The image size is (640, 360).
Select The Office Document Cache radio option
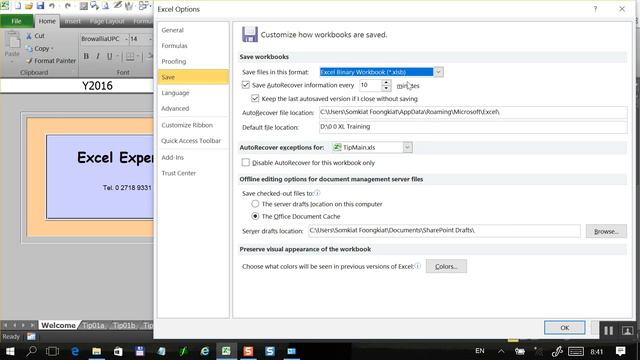coord(255,216)
